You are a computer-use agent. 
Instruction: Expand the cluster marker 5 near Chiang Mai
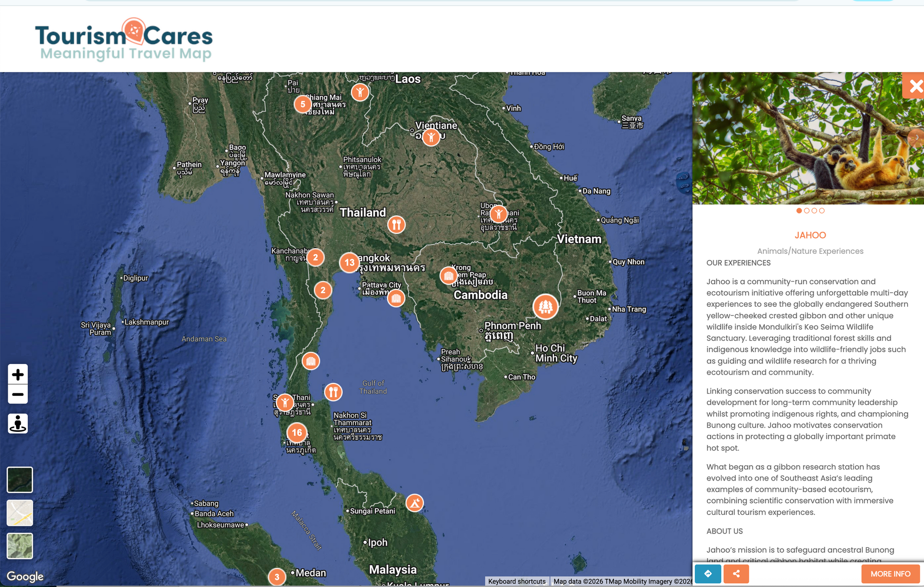pyautogui.click(x=302, y=104)
